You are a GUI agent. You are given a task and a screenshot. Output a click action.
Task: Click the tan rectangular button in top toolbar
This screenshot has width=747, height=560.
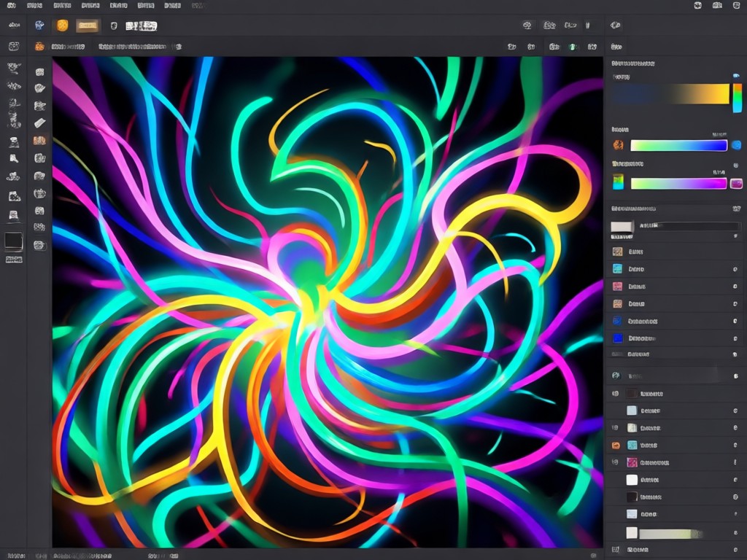tap(88, 26)
